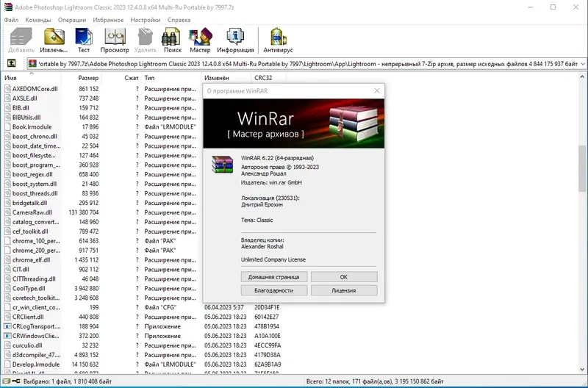The height and width of the screenshot is (388, 588).
Task: Select the CRLogTransport application icon
Action: pos(7,326)
